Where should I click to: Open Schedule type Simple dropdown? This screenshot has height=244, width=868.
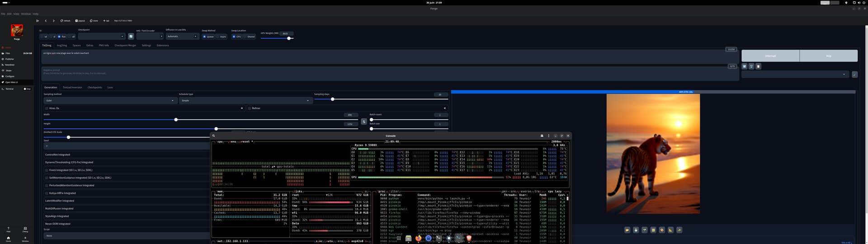coord(245,101)
